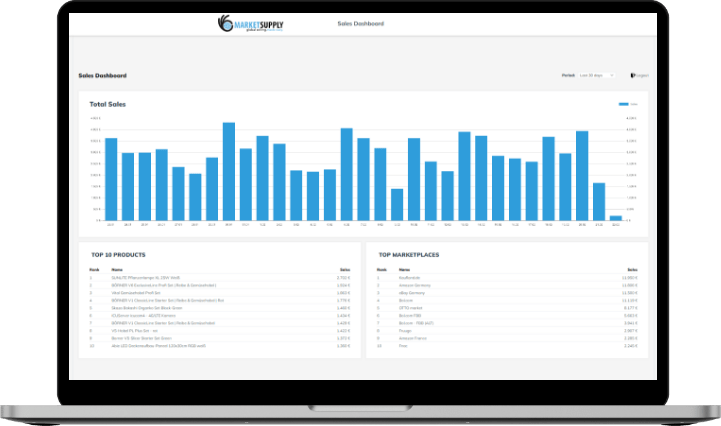Select the 'Amazon Germany' marketplace row
Image resolution: width=721 pixels, height=426 pixels.
pos(507,285)
